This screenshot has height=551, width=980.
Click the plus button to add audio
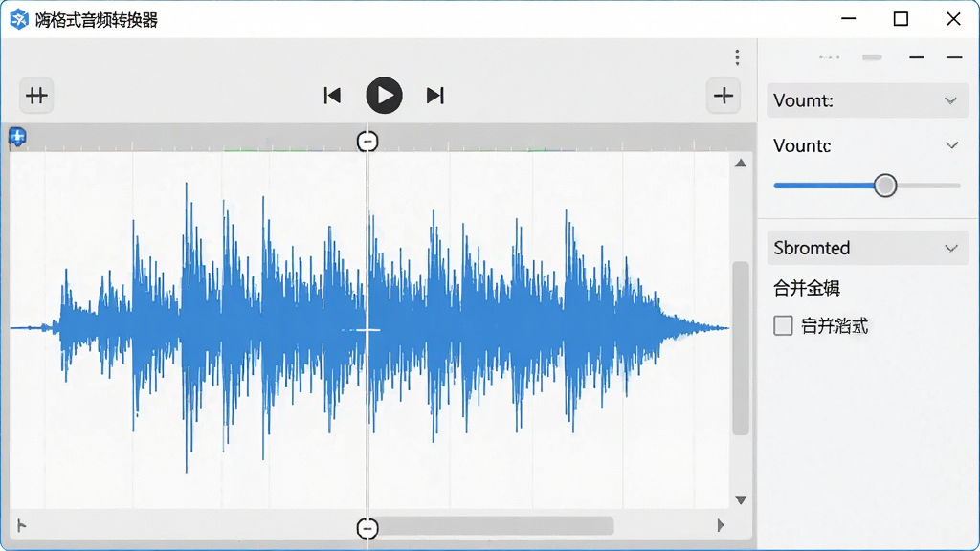(724, 96)
